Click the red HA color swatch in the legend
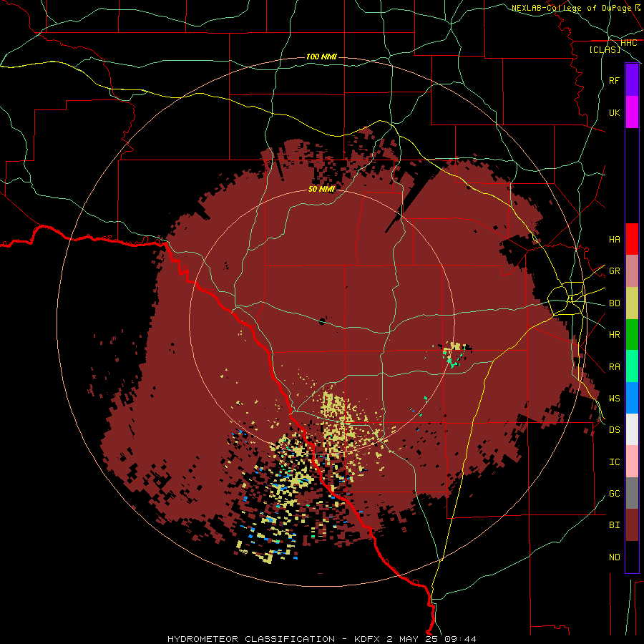 tap(632, 239)
